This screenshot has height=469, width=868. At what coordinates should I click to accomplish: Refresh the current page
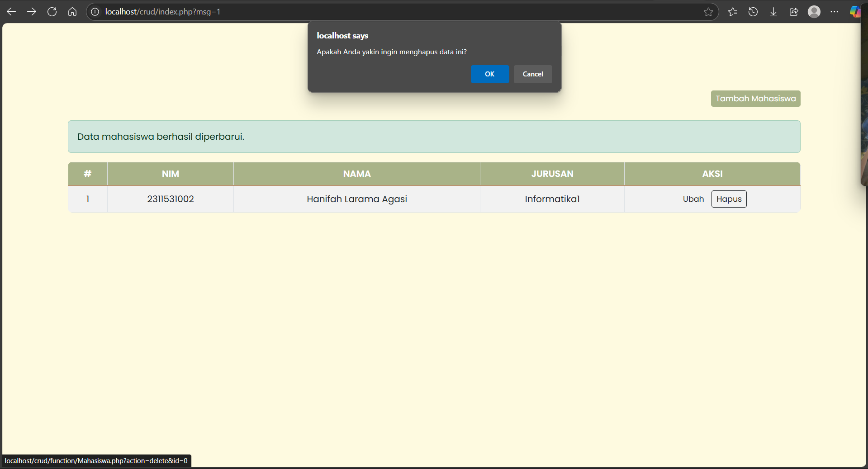pyautogui.click(x=52, y=12)
